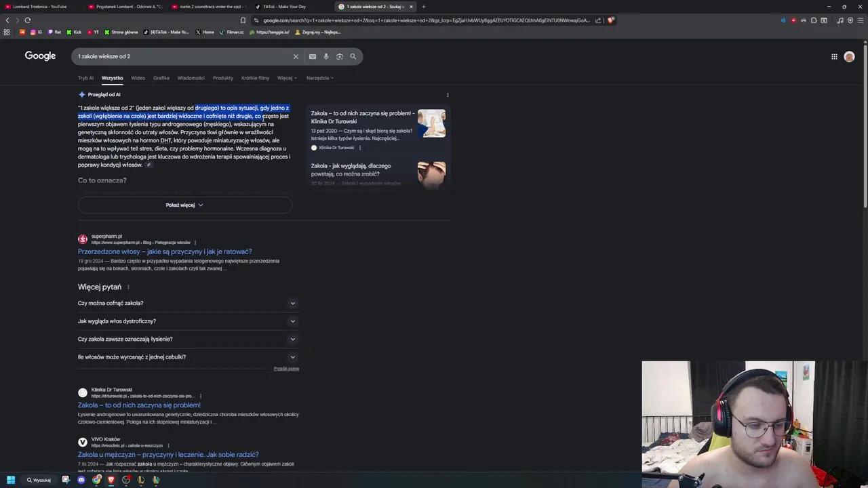Expand 'Jak wygląda włos dystroficzny?' question
Image resolution: width=868 pixels, height=488 pixels.
[189, 321]
